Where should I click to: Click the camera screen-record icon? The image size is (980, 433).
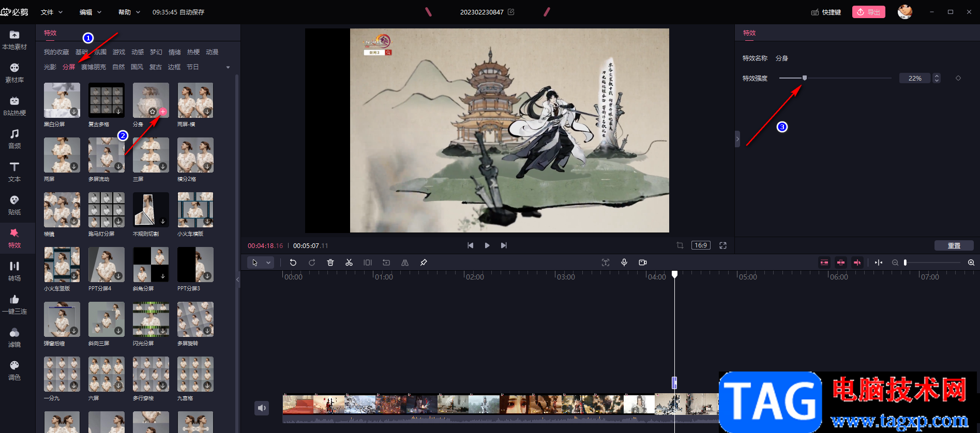(643, 262)
